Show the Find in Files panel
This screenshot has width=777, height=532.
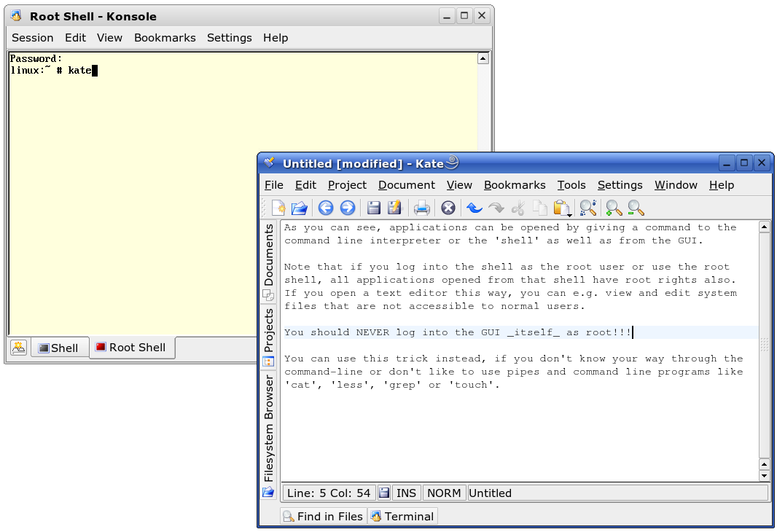pyautogui.click(x=324, y=517)
